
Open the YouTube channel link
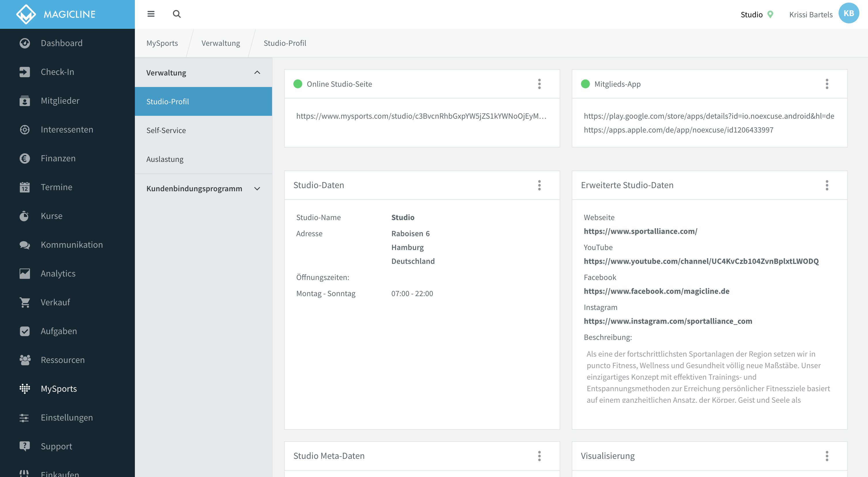[x=701, y=261]
